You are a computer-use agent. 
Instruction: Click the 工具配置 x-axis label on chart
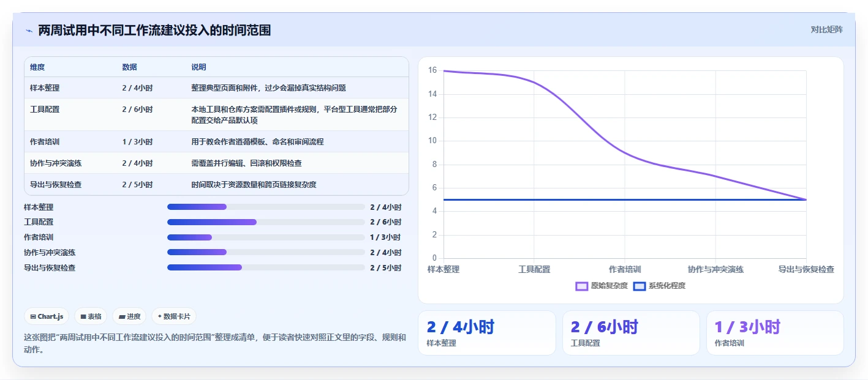coord(534,269)
